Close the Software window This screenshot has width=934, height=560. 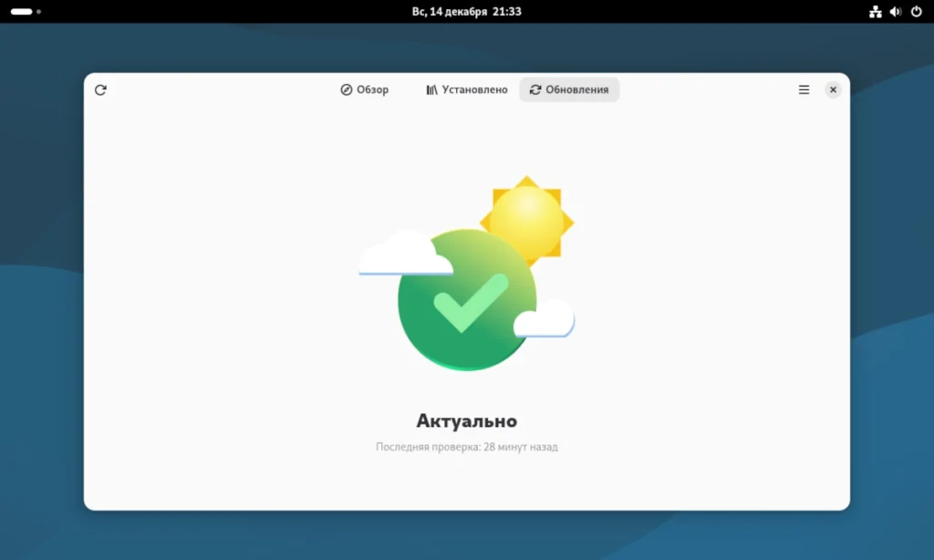coord(834,90)
